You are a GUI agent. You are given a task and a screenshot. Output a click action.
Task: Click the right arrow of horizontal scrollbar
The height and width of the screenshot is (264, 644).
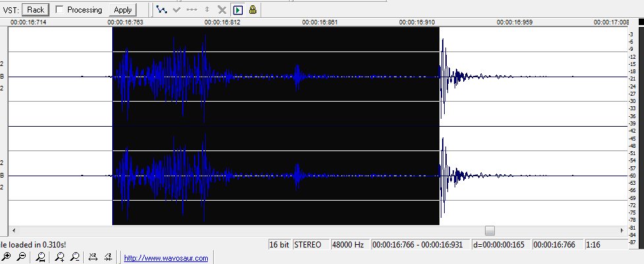coord(622,231)
